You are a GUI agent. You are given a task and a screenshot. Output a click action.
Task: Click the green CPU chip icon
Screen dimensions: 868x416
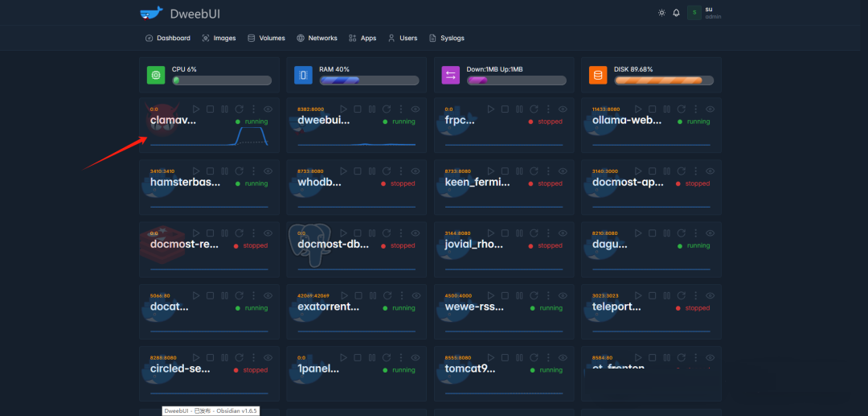[156, 75]
